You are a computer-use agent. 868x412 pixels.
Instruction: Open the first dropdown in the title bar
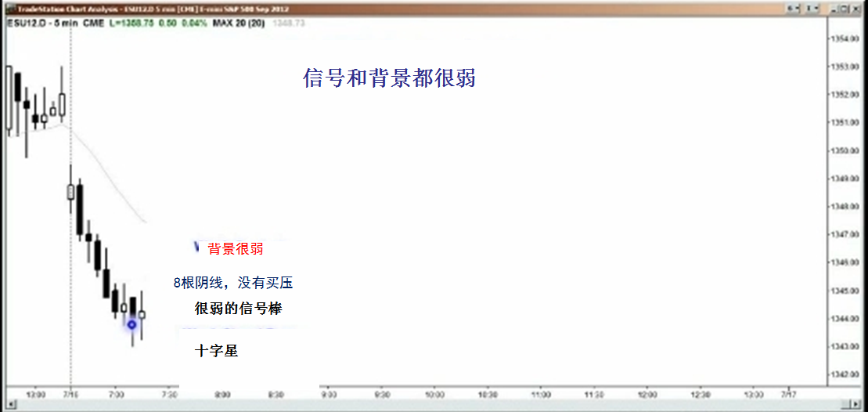click(x=794, y=8)
